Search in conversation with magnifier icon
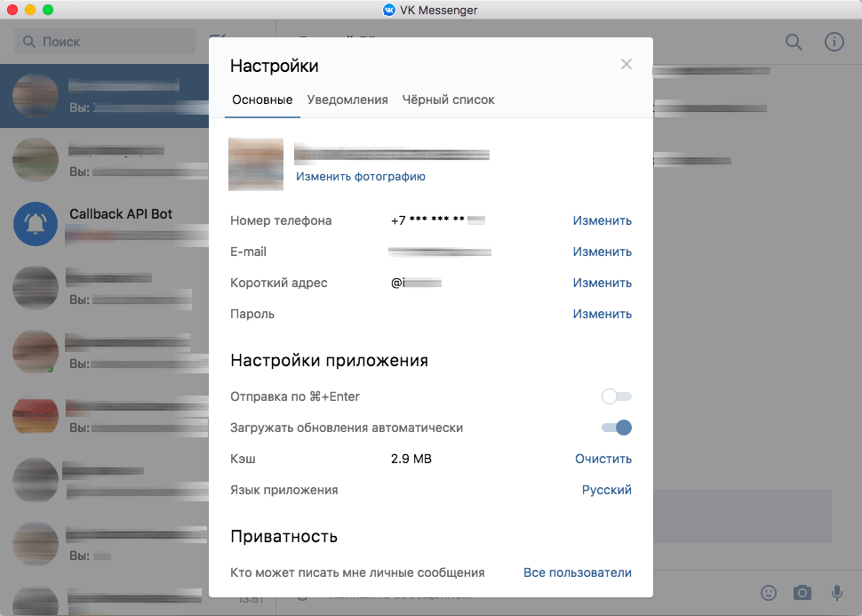The image size is (862, 616). pos(794,42)
